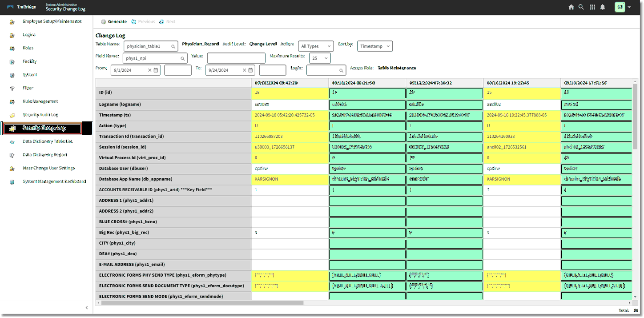Expand the Action All Types dropdown
The width and height of the screenshot is (644, 318).
click(x=316, y=46)
